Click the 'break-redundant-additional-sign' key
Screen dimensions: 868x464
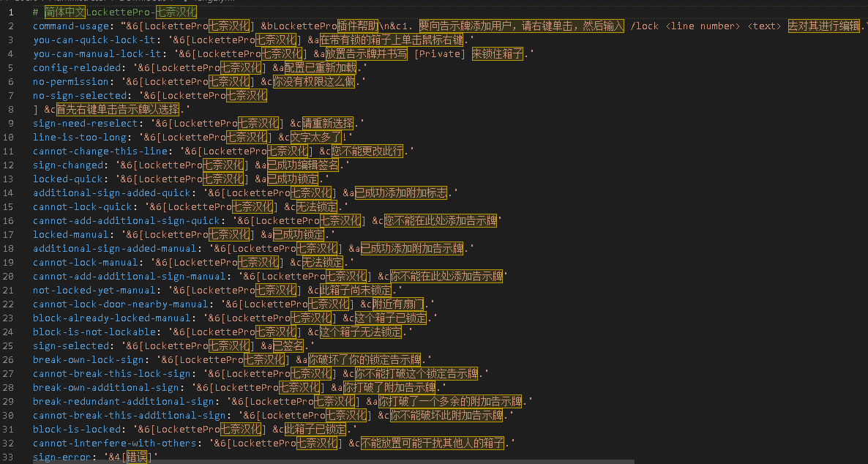[x=123, y=401]
